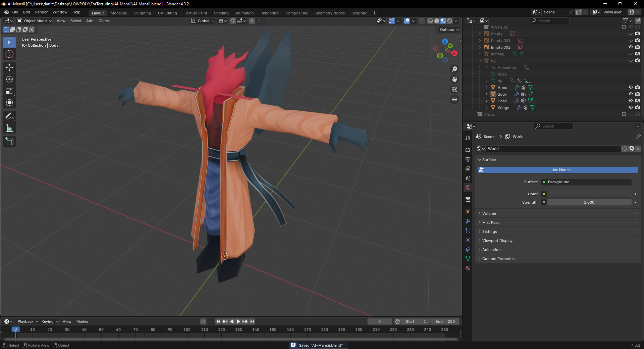Expand the Wings object tree
644x349 pixels.
tap(486, 107)
